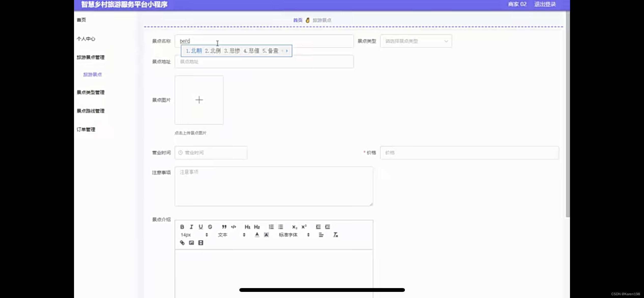
Task: Choose IME candidate 3 悲惨
Action: click(232, 51)
